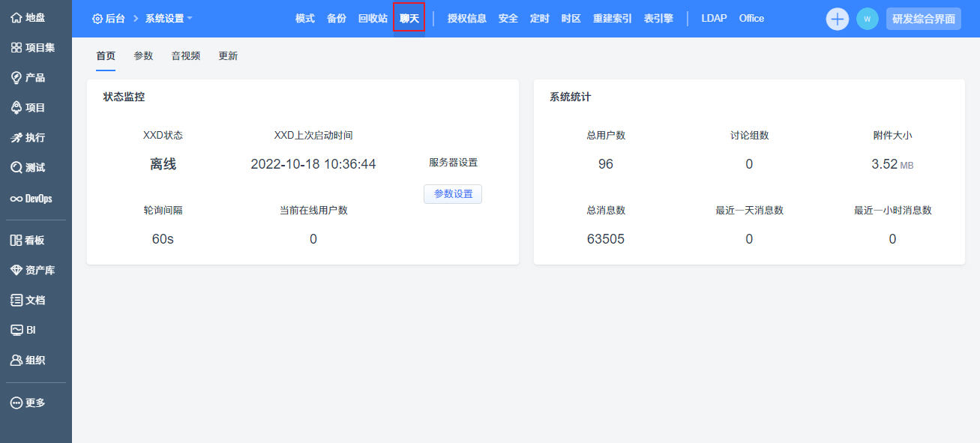
Task: Click the start time 2022-10-18 10:36:44
Action: click(313, 164)
